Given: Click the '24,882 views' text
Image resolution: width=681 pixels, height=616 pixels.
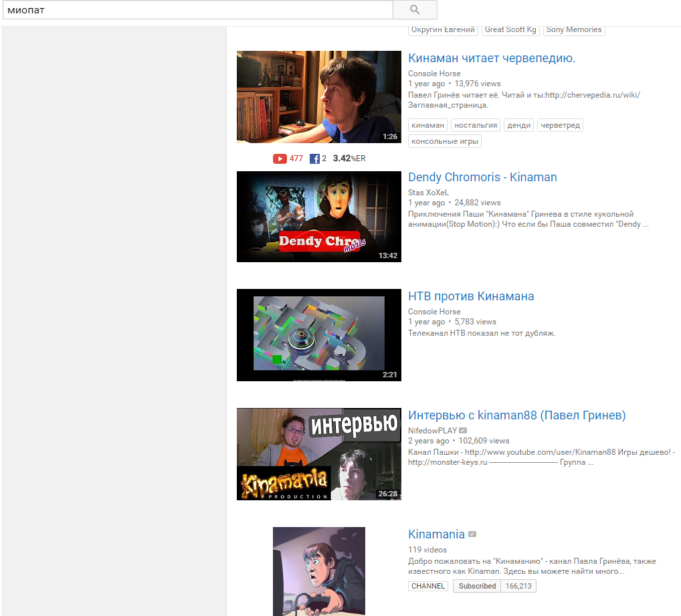Looking at the screenshot, I should coord(478,203).
